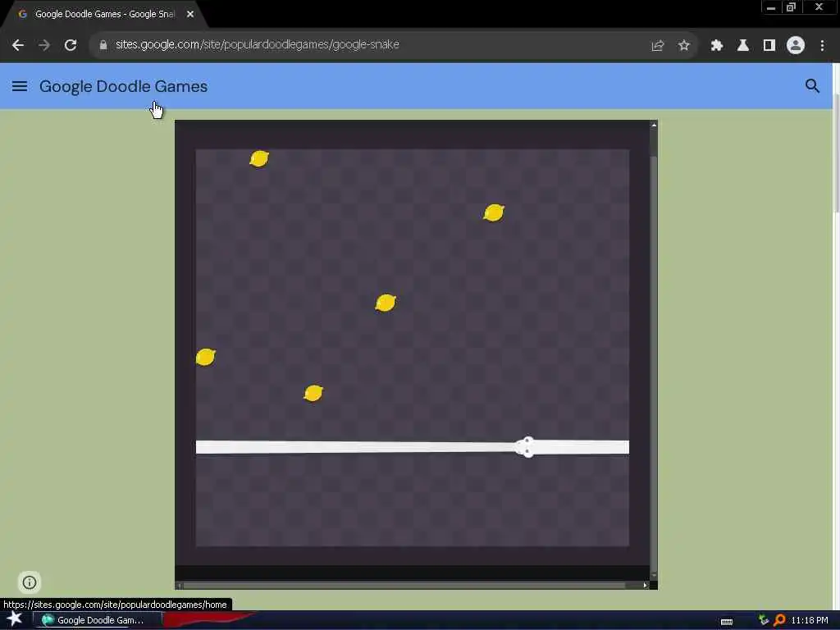Image resolution: width=840 pixels, height=630 pixels.
Task: Click the Chrome Labs flask icon
Action: click(743, 46)
